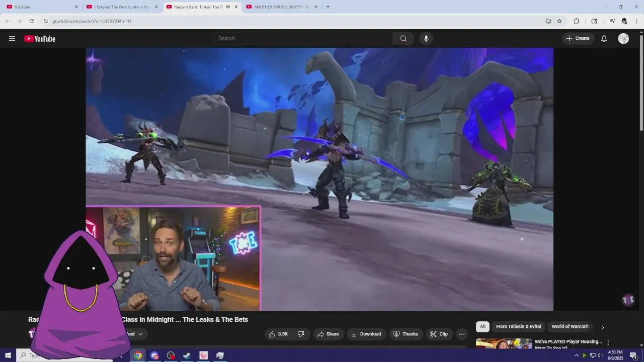Expand the Subscribed dropdown chevron
The height and width of the screenshot is (362, 644).
[140, 334]
